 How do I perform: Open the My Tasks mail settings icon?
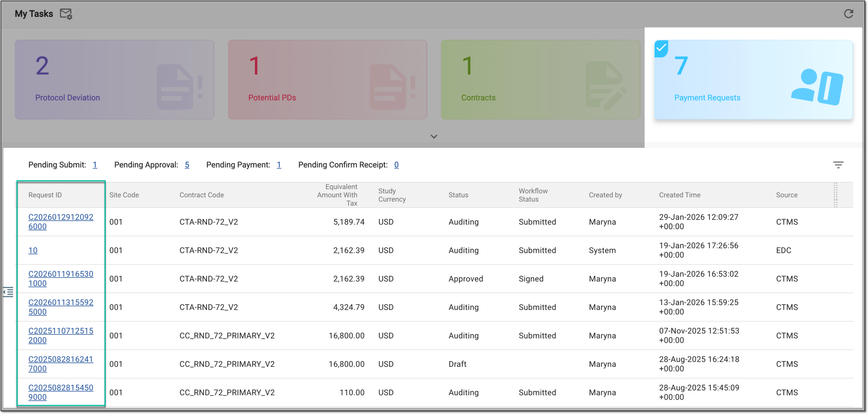click(x=66, y=14)
